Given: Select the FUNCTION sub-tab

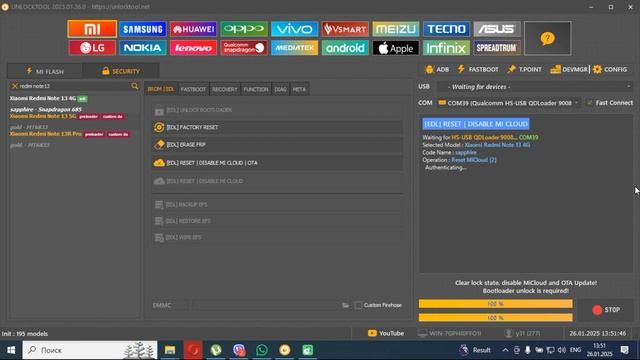Looking at the screenshot, I should click(x=256, y=89).
